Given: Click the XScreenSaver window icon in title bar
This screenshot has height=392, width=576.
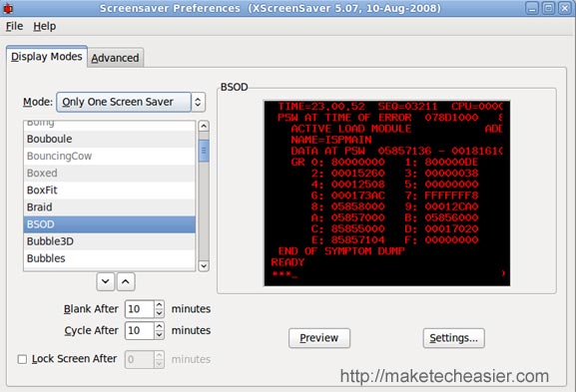Looking at the screenshot, I should tap(8, 8).
